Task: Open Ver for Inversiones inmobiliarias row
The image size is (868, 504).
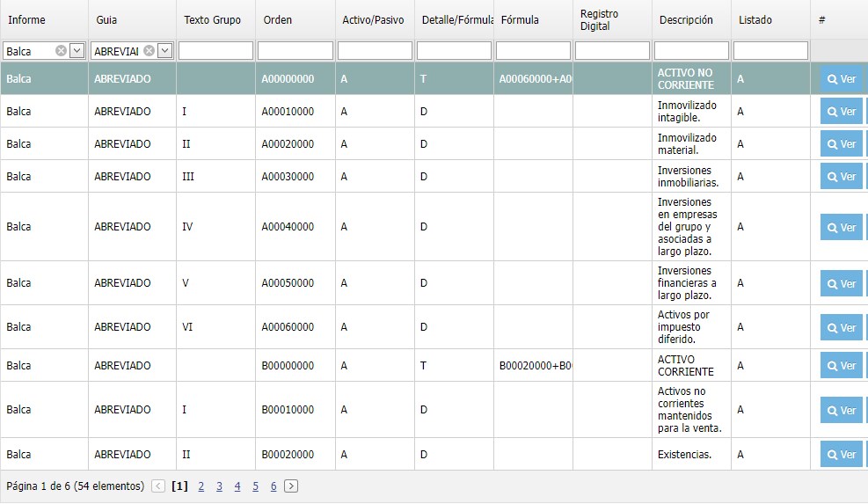Action: [x=841, y=177]
